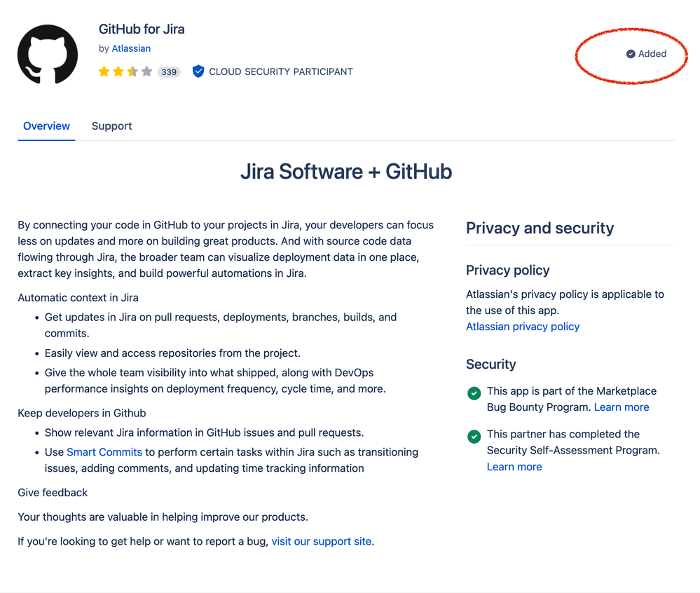This screenshot has width=700, height=593.
Task: Open the Atlassian privacy policy link
Action: 523,327
